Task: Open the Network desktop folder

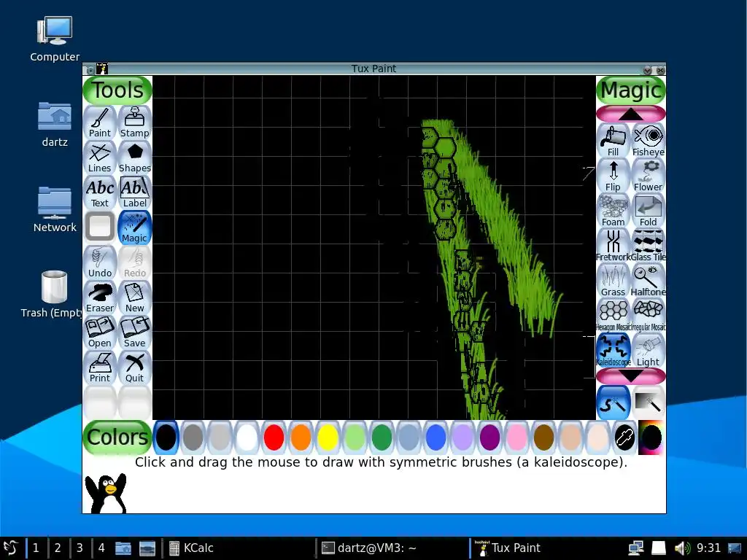Action: (x=55, y=209)
